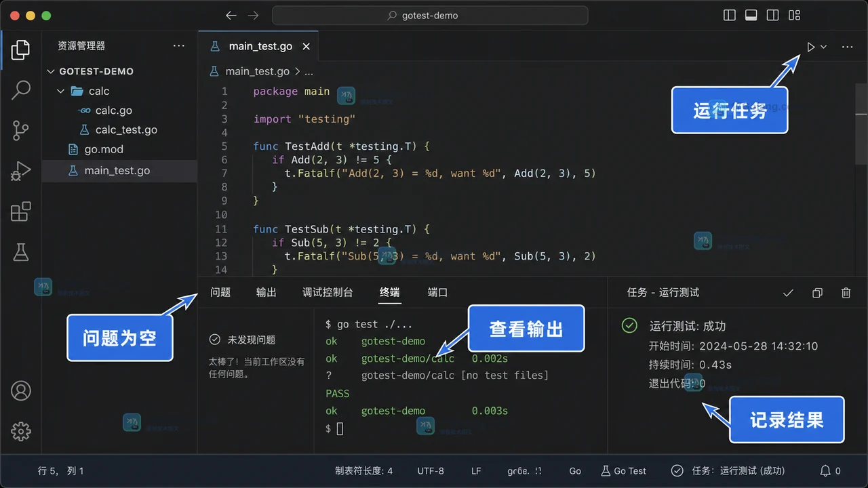Open calc_test.go in the explorer
Image resolution: width=868 pixels, height=488 pixels.
point(118,129)
